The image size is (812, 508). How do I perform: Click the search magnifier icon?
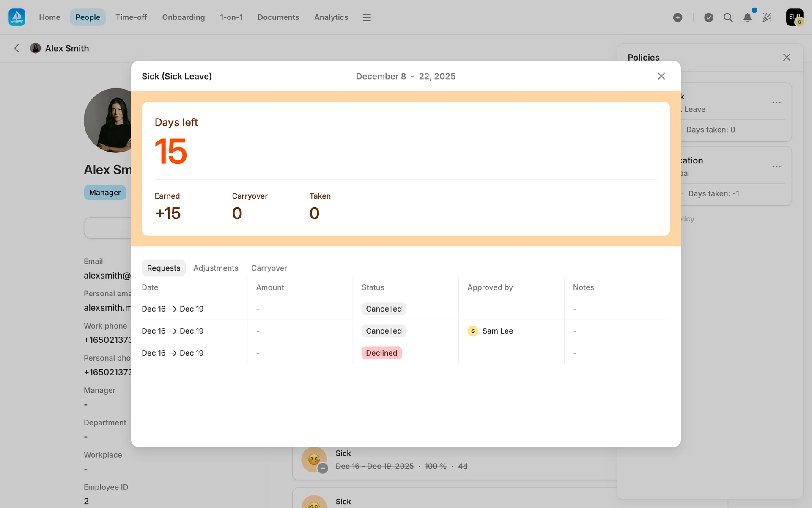[728, 17]
